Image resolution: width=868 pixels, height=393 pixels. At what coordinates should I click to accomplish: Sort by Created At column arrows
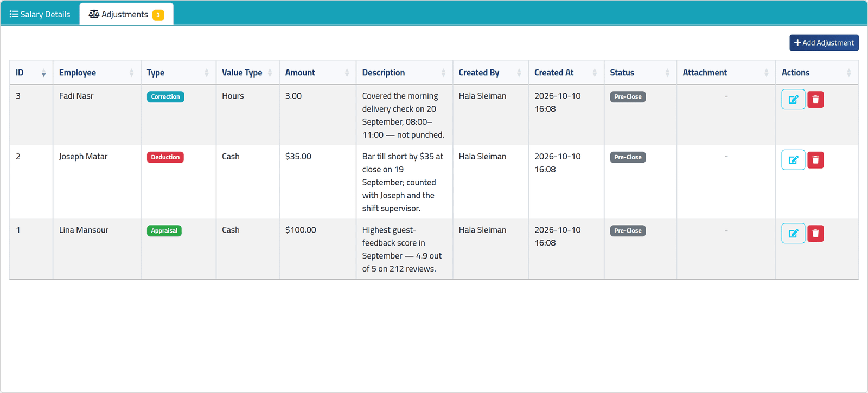(x=595, y=73)
